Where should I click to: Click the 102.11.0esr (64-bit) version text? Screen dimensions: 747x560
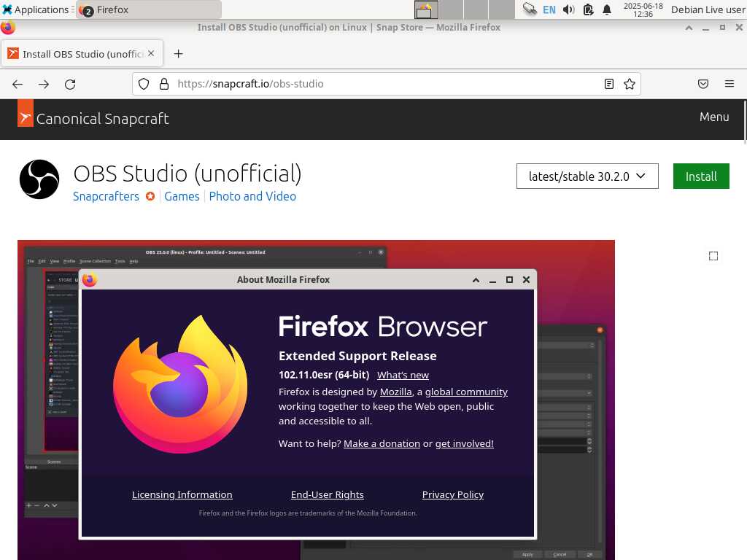click(x=324, y=376)
